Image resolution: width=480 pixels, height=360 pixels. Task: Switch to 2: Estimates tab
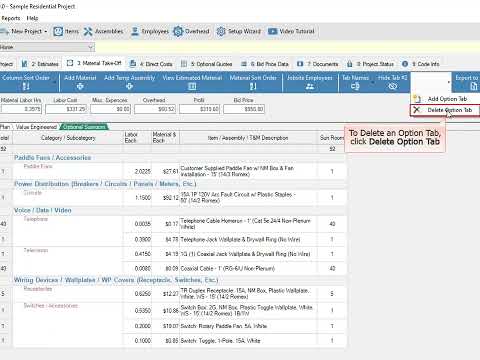tap(40, 64)
